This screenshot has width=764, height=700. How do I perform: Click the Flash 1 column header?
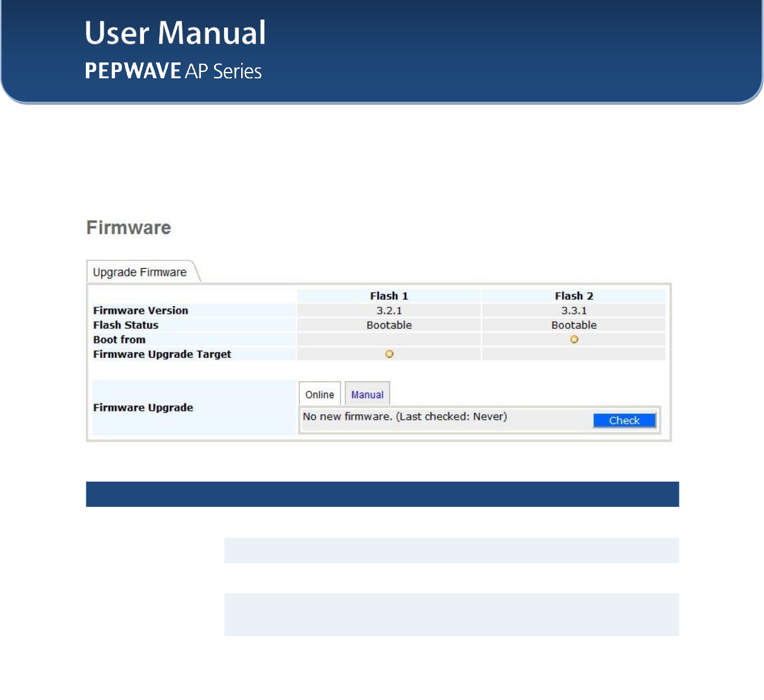389,296
